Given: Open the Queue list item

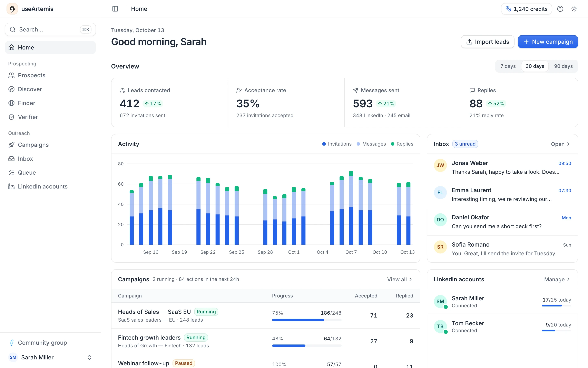Looking at the screenshot, I should pos(50,173).
